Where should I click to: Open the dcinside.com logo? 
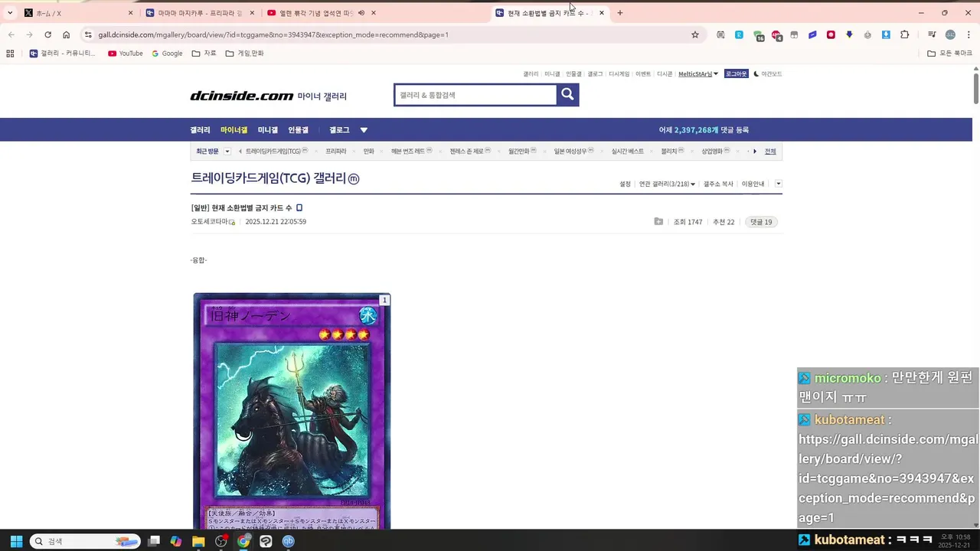(x=242, y=96)
